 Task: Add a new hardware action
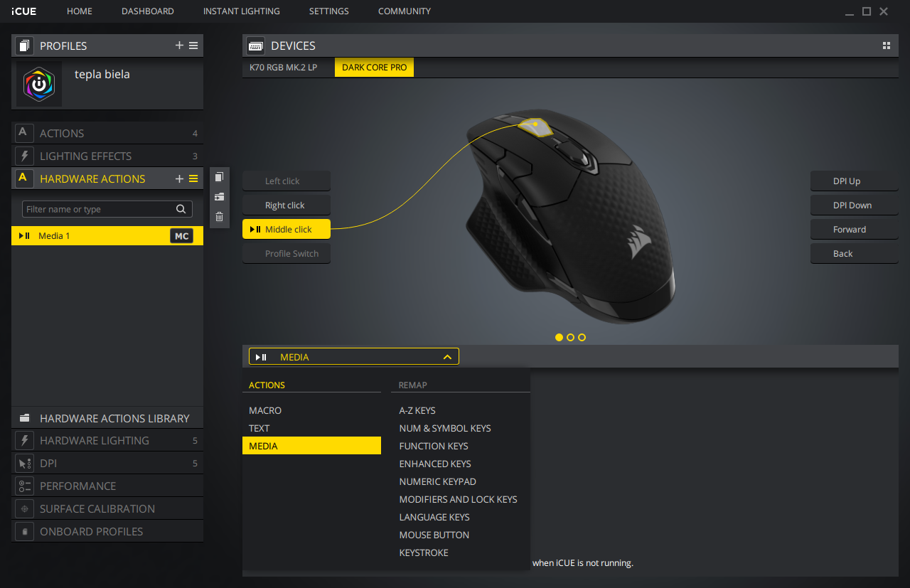(x=179, y=178)
